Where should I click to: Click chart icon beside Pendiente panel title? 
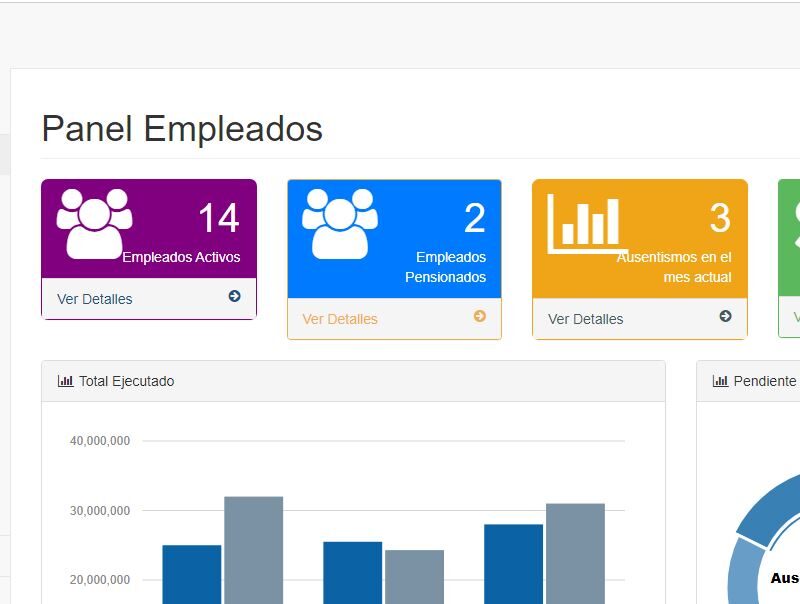pyautogui.click(x=720, y=381)
